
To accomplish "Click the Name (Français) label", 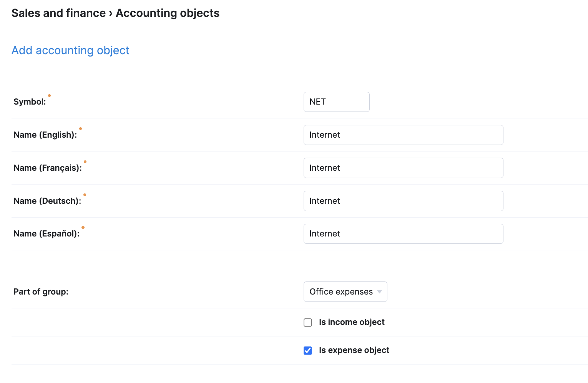I will [x=48, y=168].
